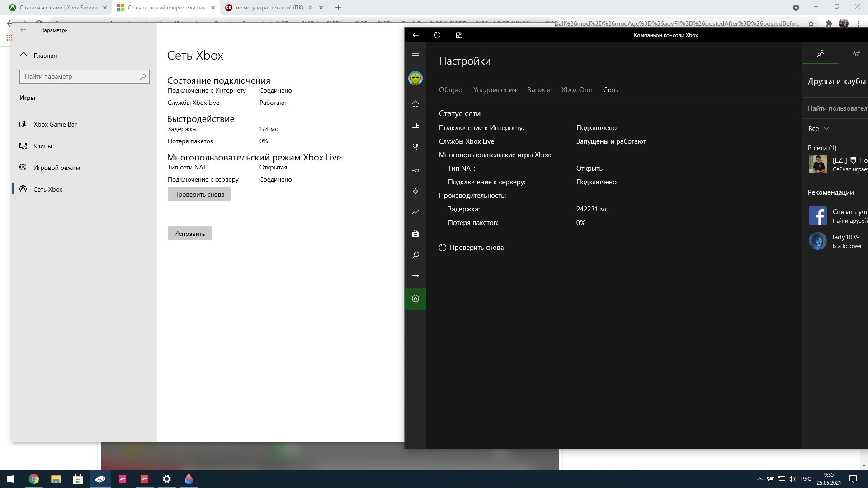Open Trending arrow icon in the Xbox sidebar

tap(415, 212)
